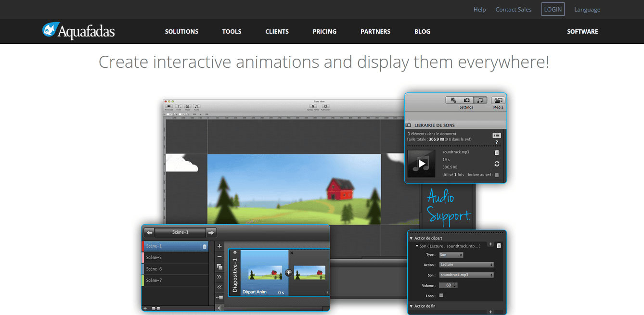The width and height of the screenshot is (644, 315).
Task: Select the music note sound tab
Action: tap(480, 100)
